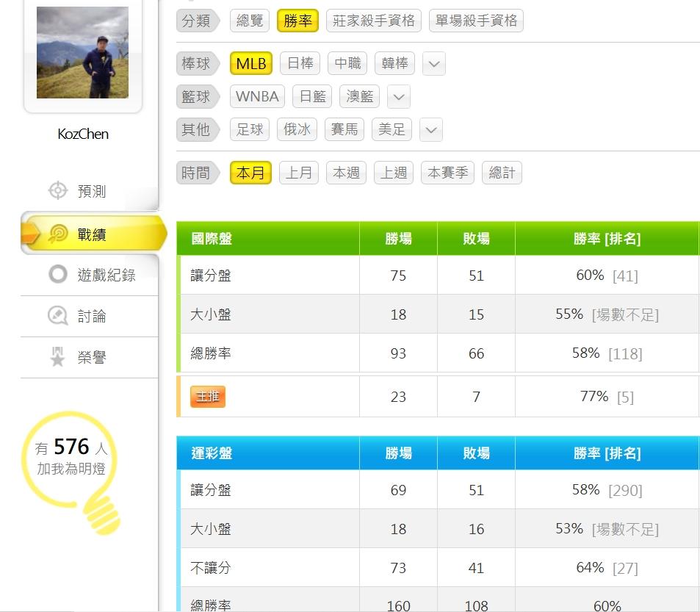Select the WNBA league filter

pos(257,96)
